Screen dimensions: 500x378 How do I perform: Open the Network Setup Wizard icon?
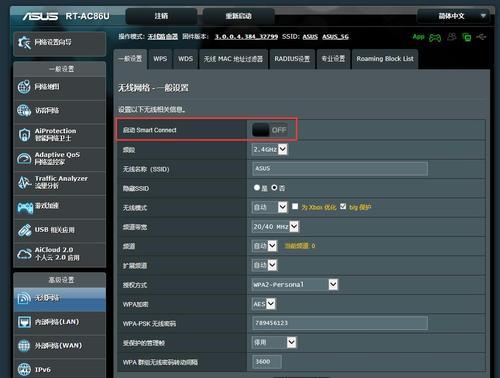(24, 43)
